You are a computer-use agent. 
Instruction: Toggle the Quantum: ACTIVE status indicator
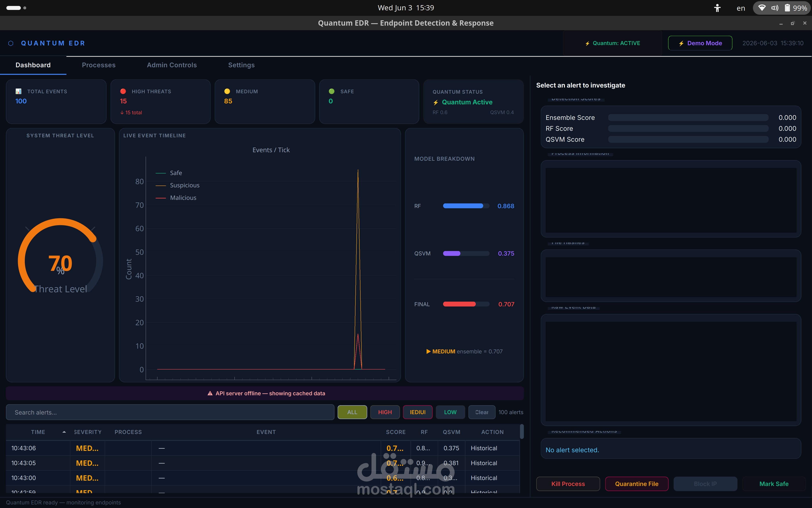(612, 43)
